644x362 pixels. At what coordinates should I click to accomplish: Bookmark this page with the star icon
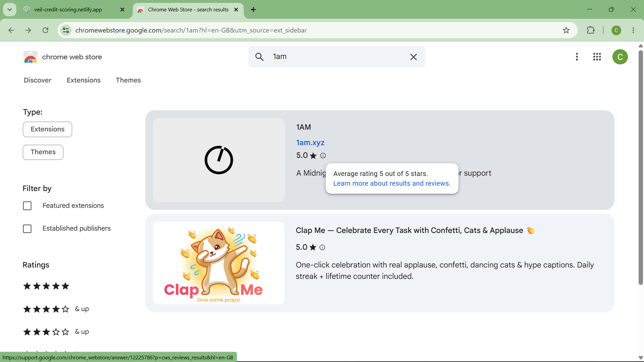tap(567, 31)
